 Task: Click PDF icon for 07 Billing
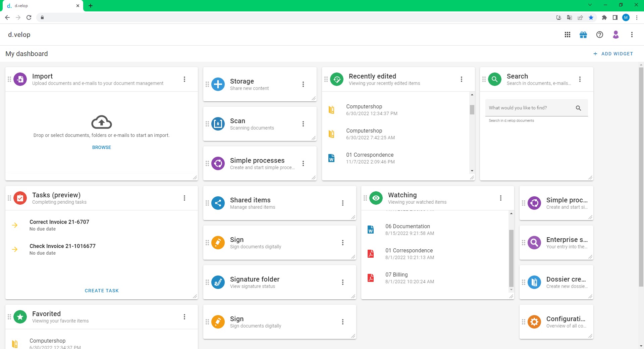coord(371,278)
